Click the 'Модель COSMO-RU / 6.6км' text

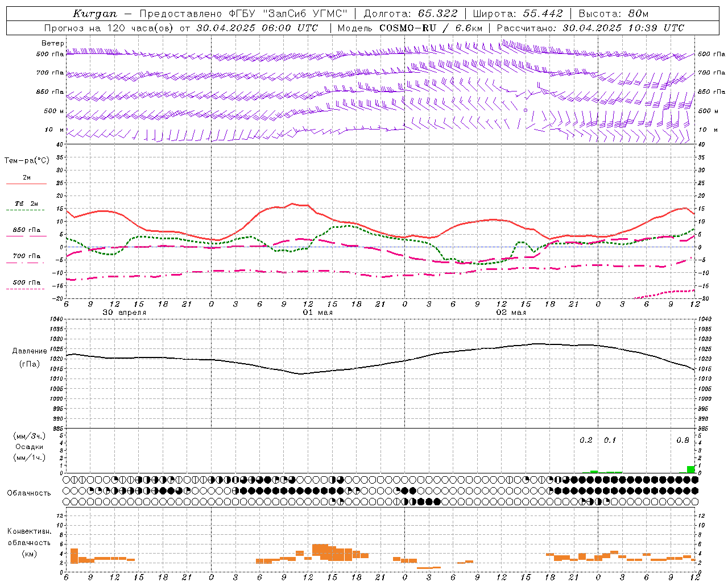(x=410, y=28)
